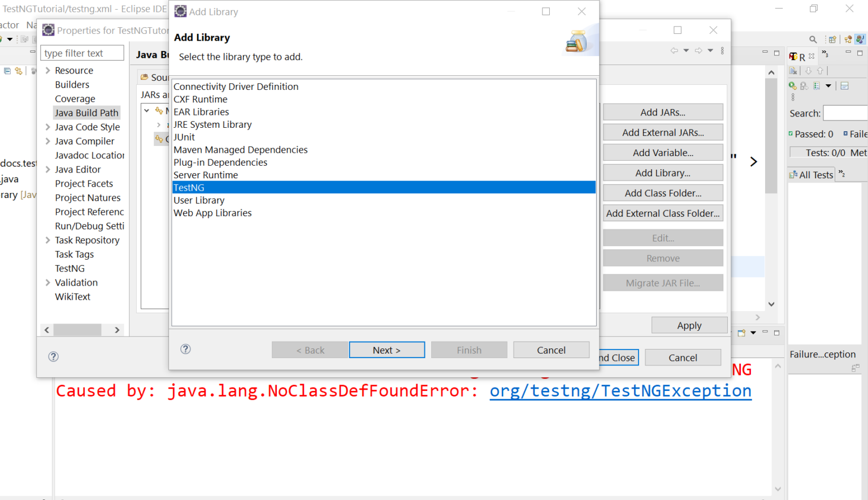Switch to the Java perspective icon
Viewport: 868px width, 500px height.
(x=860, y=39)
